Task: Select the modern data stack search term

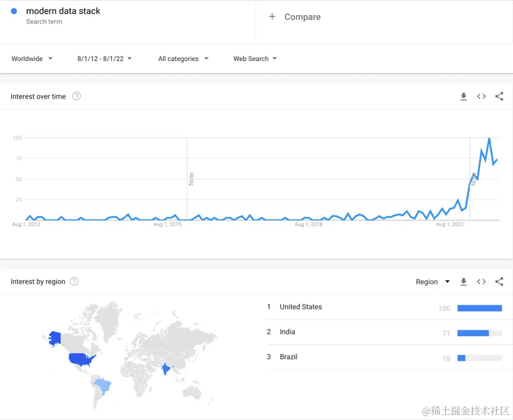Action: tap(63, 11)
